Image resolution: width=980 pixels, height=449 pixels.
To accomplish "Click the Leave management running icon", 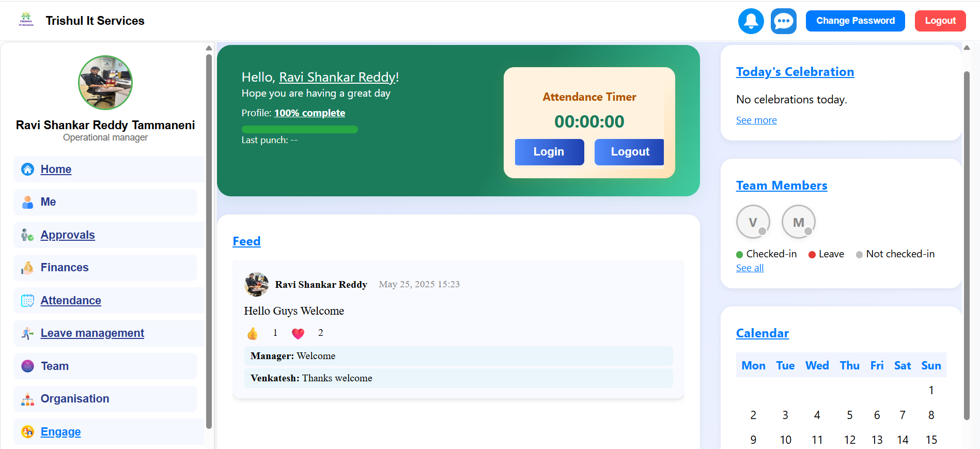I will click(x=28, y=333).
